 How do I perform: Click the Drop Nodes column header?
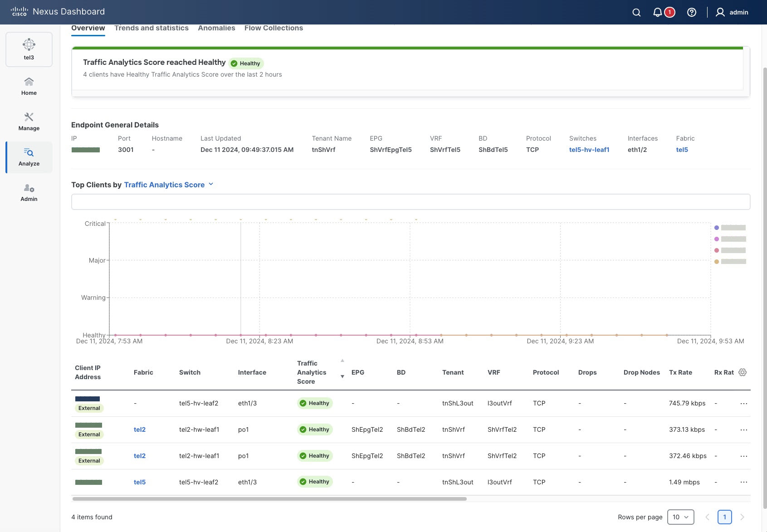[x=642, y=372]
